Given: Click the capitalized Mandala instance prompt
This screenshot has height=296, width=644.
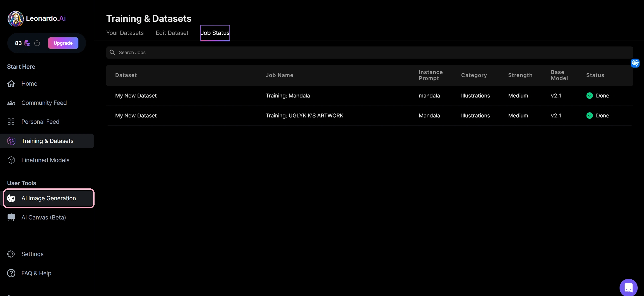Looking at the screenshot, I should click(429, 116).
